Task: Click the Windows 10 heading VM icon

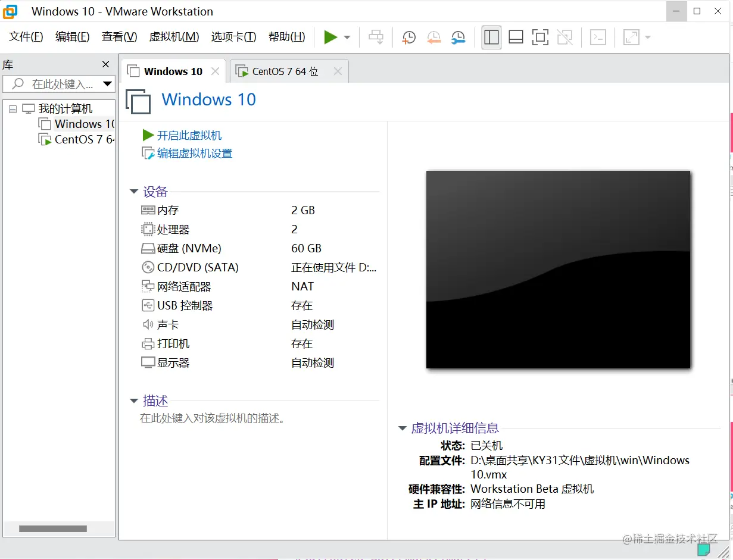Action: (138, 101)
